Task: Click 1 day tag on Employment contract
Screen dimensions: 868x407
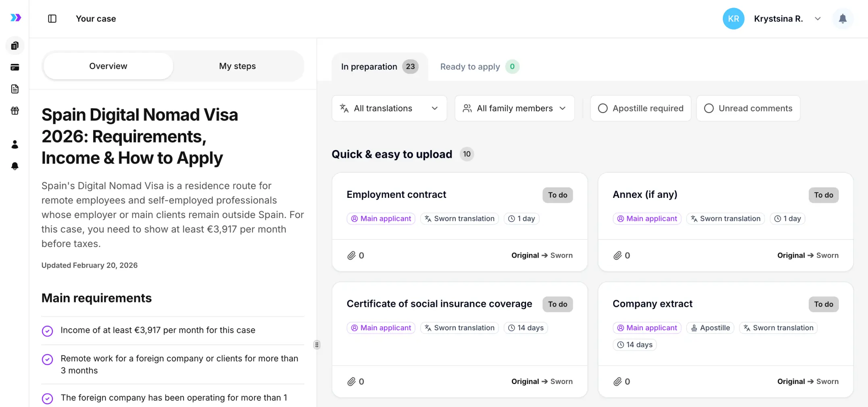Action: [x=522, y=218]
